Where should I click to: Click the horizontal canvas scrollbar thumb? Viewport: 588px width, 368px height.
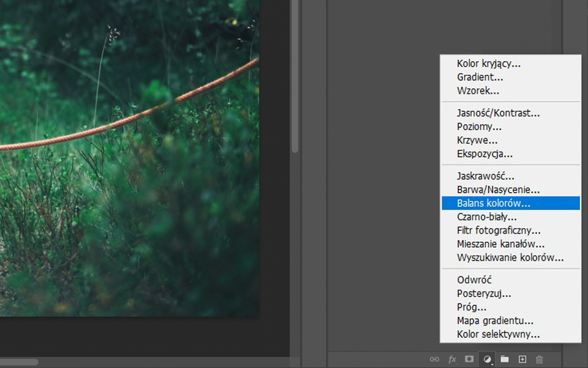click(x=18, y=362)
